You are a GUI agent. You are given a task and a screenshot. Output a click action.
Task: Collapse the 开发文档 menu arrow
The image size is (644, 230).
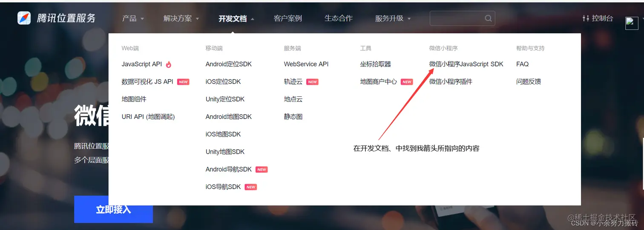click(252, 19)
